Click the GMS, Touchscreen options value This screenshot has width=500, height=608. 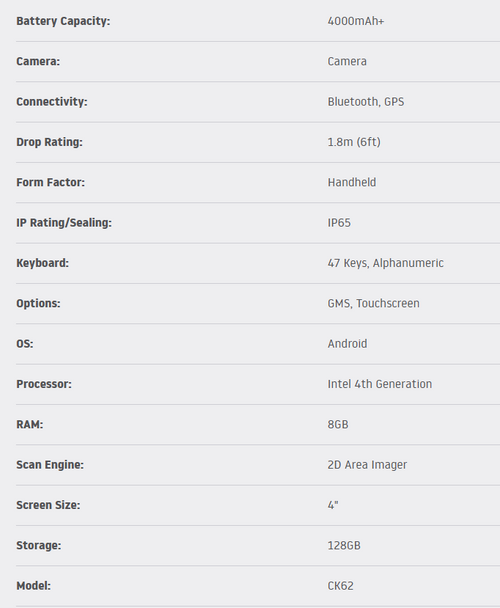373,304
